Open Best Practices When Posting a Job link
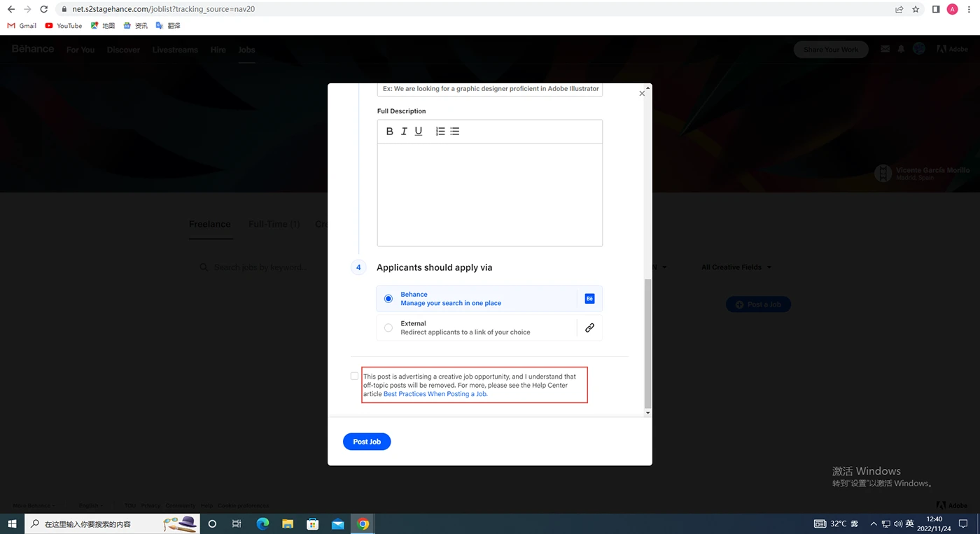980x534 pixels. 435,394
